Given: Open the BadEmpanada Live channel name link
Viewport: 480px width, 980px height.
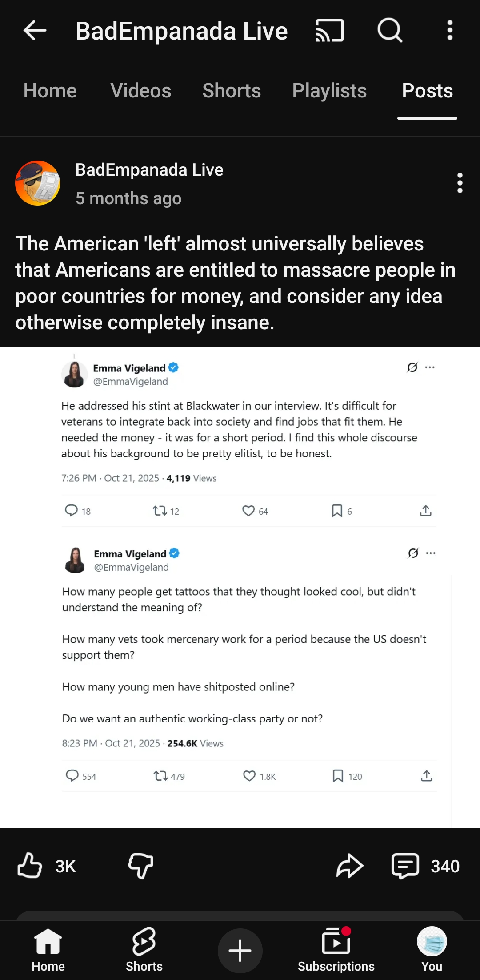Looking at the screenshot, I should pyautogui.click(x=149, y=170).
